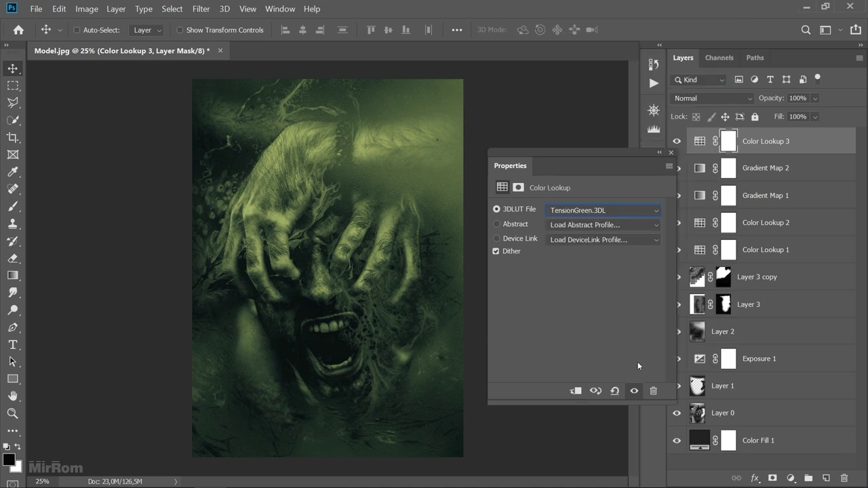Switch to the Channels tab
Image resolution: width=868 pixels, height=488 pixels.
tap(719, 58)
